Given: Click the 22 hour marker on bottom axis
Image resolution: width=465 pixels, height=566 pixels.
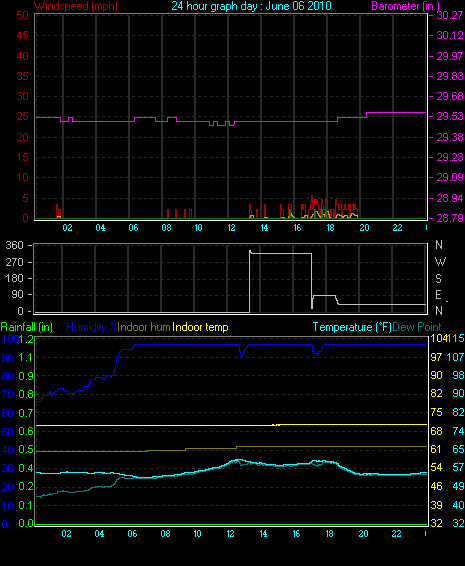Looking at the screenshot, I should [x=396, y=534].
